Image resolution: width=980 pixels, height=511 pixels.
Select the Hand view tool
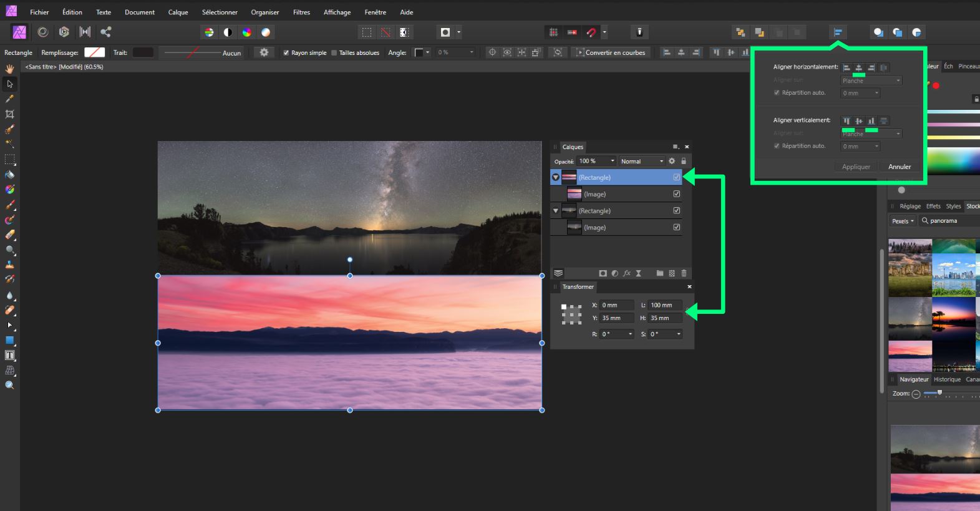pos(9,69)
